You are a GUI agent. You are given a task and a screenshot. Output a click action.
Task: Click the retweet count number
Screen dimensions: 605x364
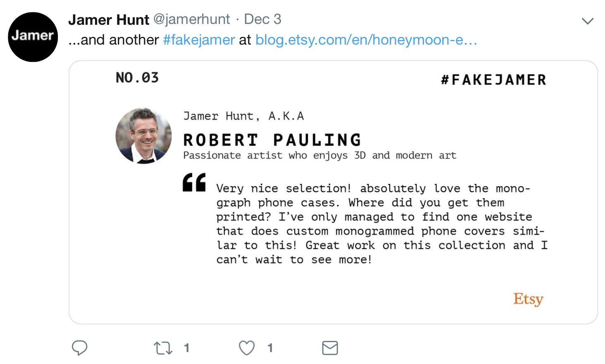tap(187, 348)
